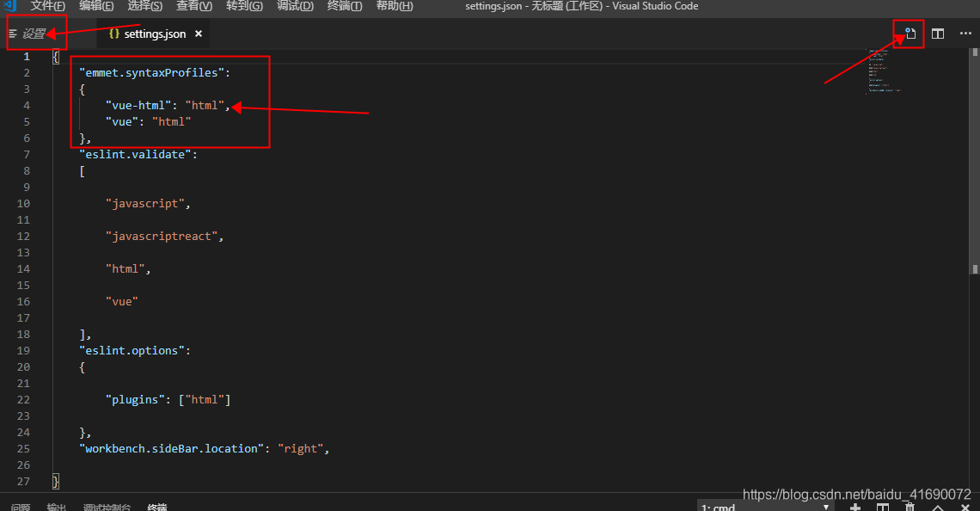Click the "html" string on line 14
Screen dimensions: 980x511
(x=125, y=268)
